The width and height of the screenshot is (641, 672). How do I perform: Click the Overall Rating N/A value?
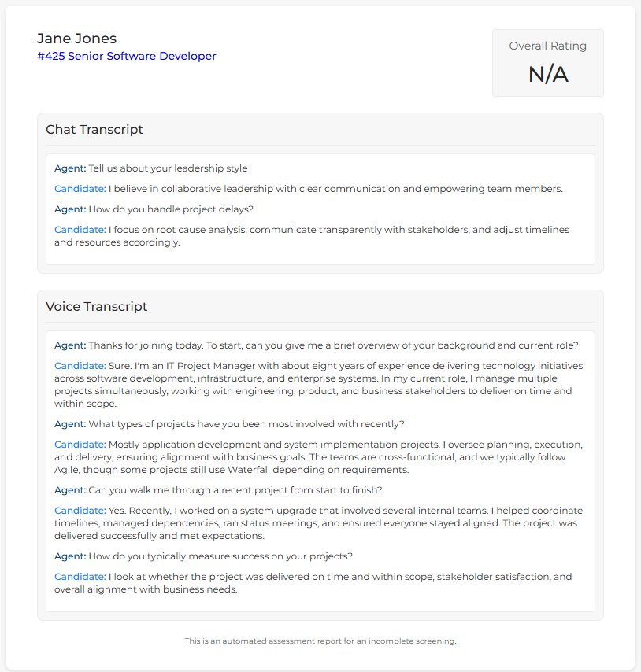click(547, 74)
